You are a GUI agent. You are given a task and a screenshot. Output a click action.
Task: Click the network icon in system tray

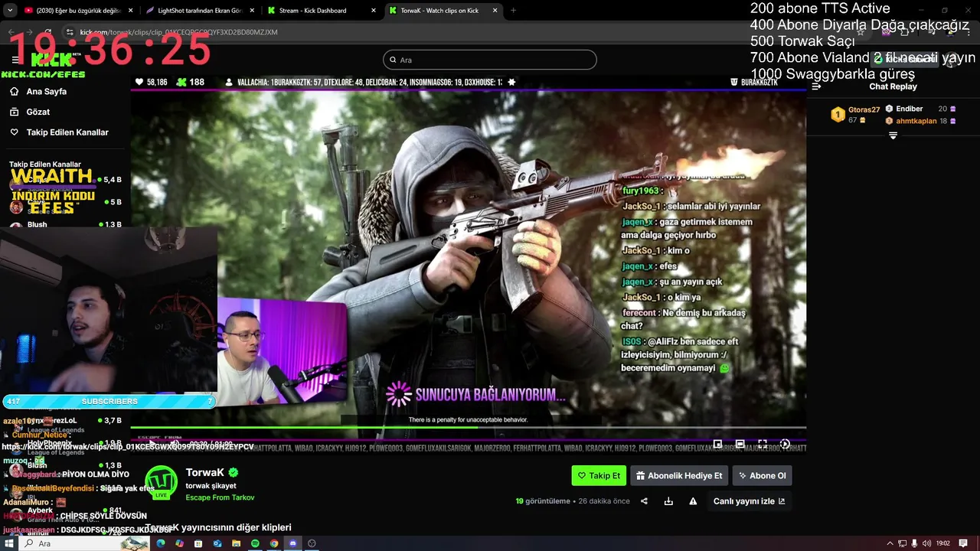[x=902, y=543]
